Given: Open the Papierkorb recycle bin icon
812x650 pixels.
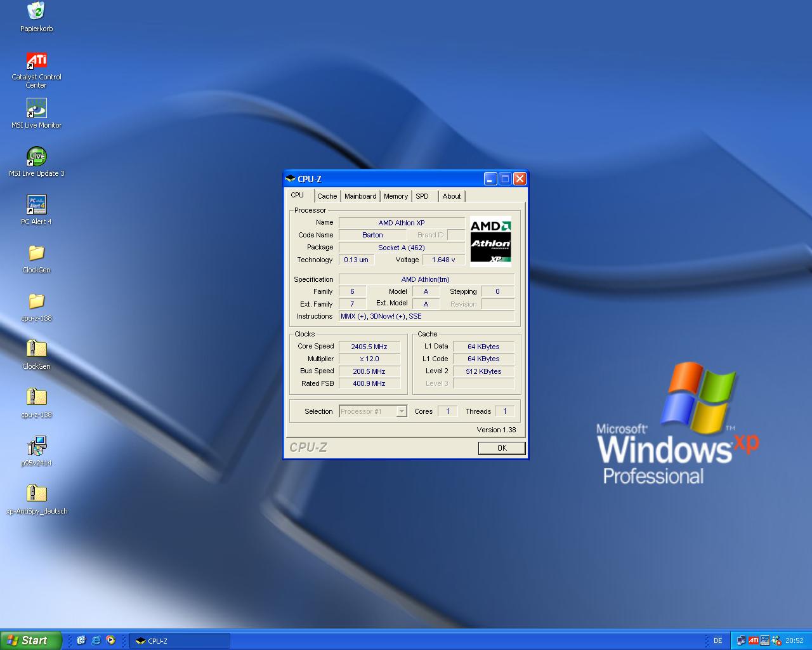Looking at the screenshot, I should click(x=36, y=11).
